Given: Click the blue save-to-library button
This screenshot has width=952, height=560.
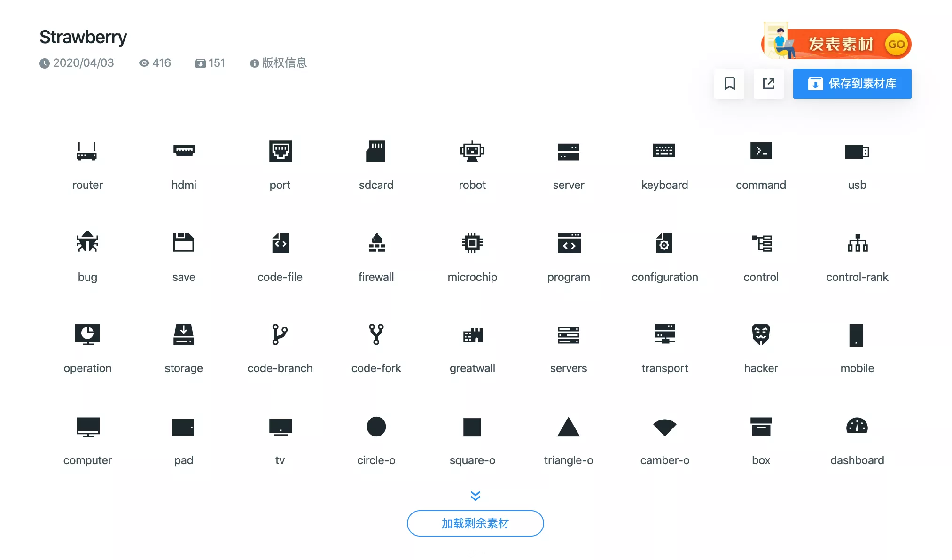Looking at the screenshot, I should click(851, 84).
